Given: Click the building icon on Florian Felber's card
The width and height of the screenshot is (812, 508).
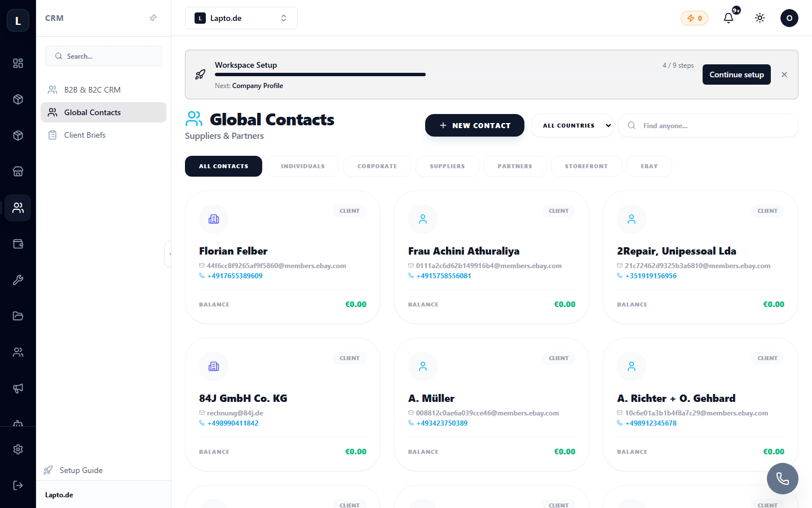Looking at the screenshot, I should pos(214,219).
